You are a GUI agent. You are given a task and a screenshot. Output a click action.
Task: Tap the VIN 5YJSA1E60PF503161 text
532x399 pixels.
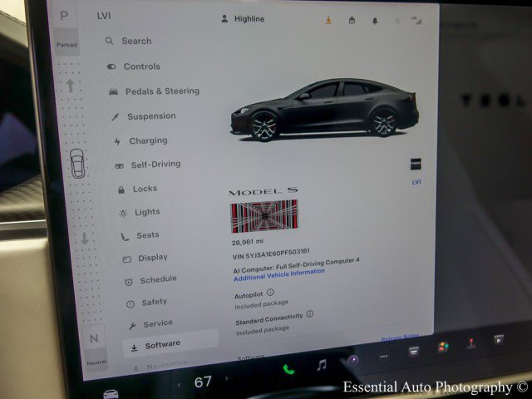coord(271,254)
